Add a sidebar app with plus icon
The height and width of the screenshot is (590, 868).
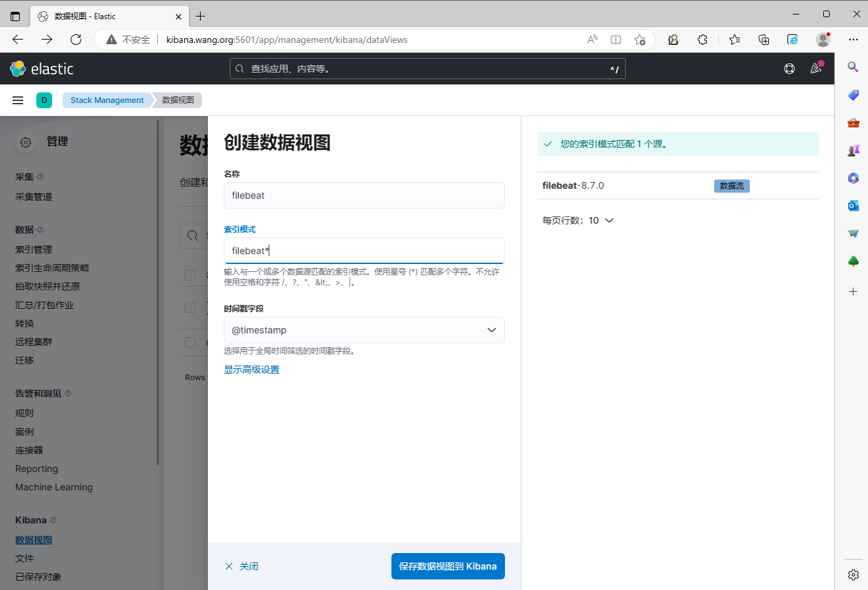[853, 291]
